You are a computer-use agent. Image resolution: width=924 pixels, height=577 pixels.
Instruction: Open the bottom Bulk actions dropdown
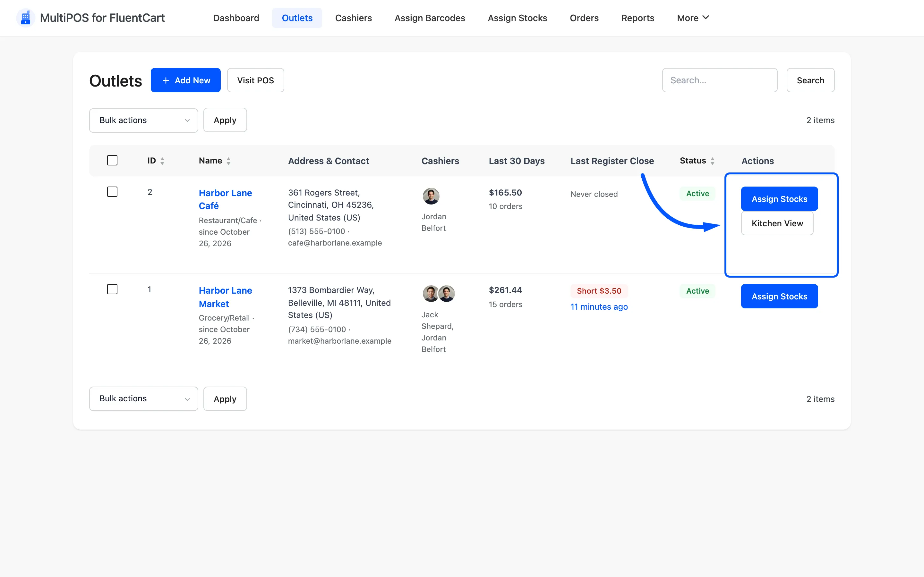[143, 398]
